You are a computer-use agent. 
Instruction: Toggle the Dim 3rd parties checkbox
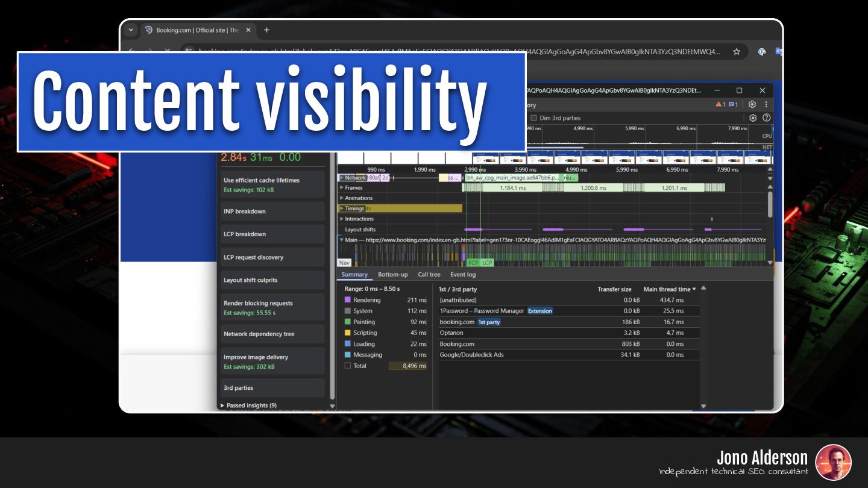coord(533,118)
